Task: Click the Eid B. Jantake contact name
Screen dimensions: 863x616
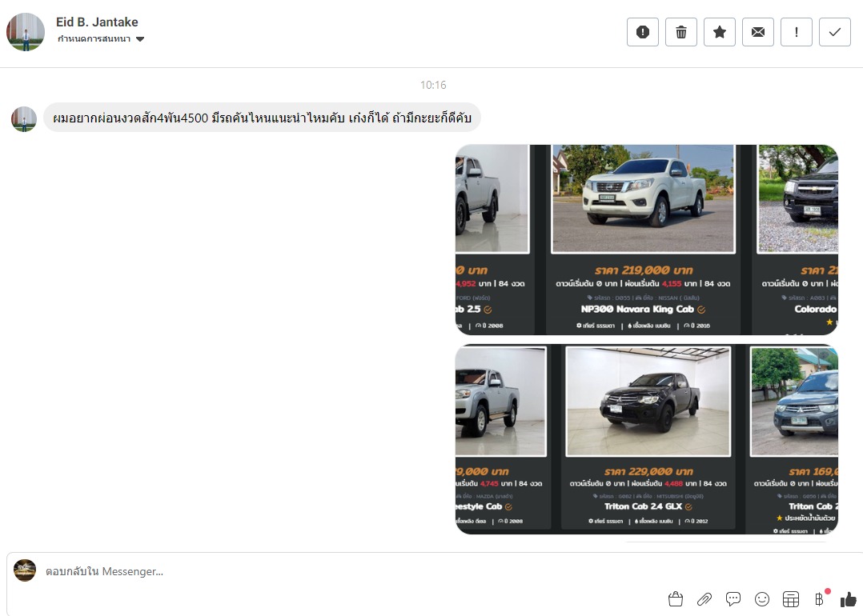Action: (x=97, y=22)
